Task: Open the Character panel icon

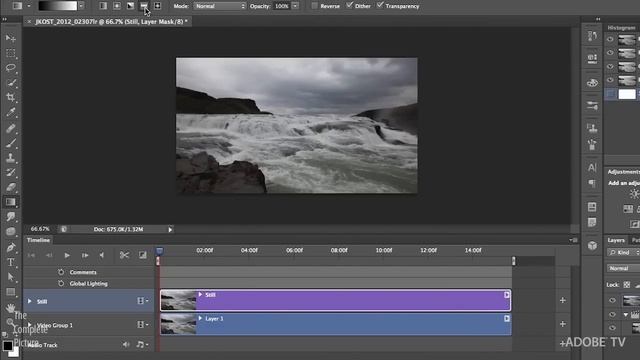Action: (x=592, y=167)
